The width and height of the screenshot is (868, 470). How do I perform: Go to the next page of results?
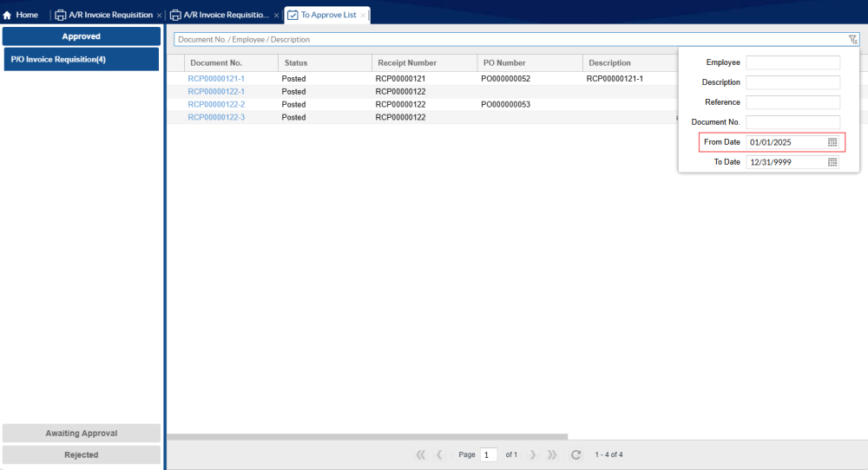click(x=532, y=454)
